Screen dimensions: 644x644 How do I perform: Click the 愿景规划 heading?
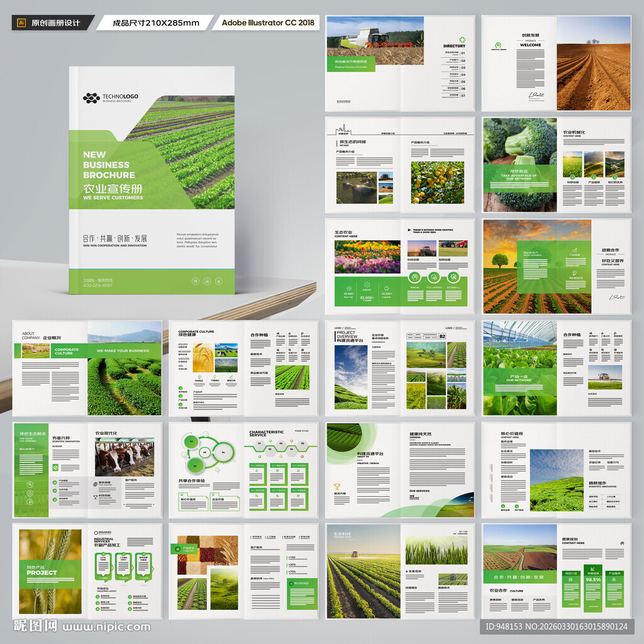570,539
